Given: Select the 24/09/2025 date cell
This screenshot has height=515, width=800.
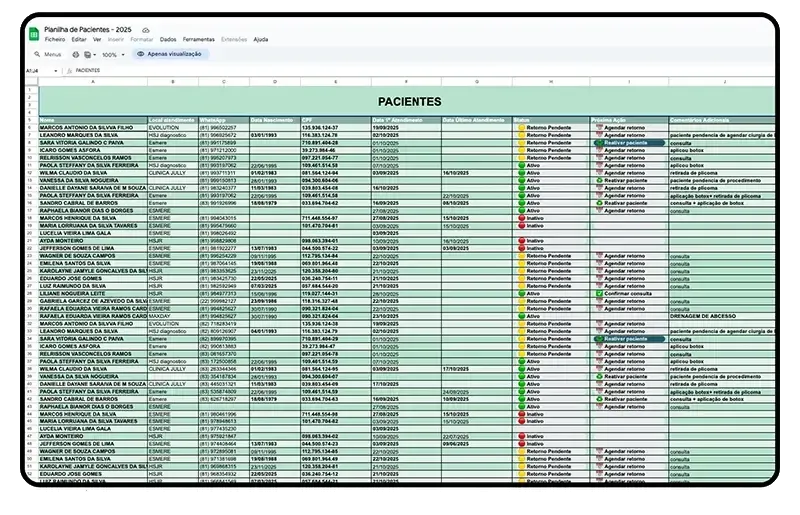Looking at the screenshot, I should (477, 392).
